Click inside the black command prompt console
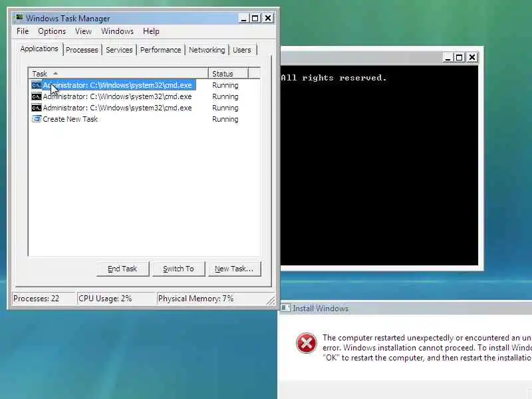 click(379, 165)
